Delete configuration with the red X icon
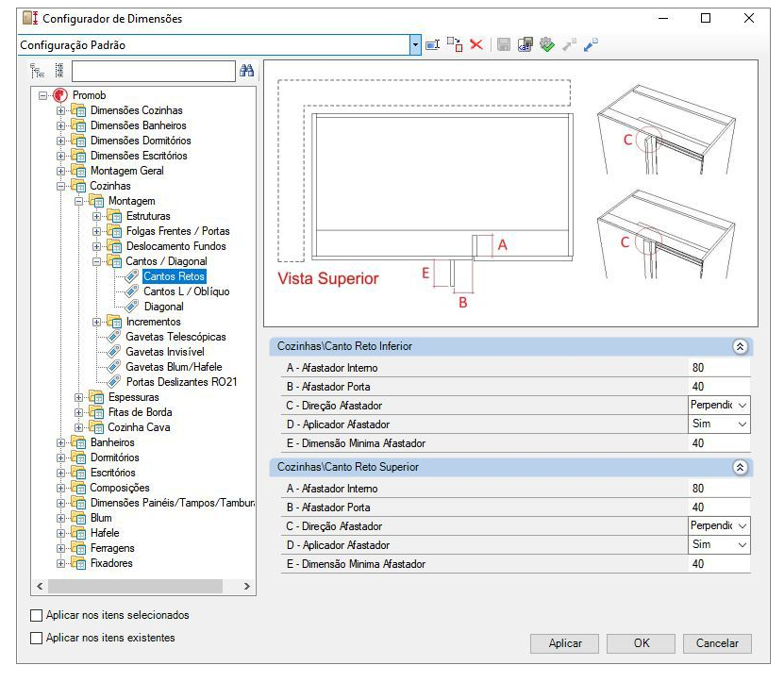 click(x=476, y=45)
